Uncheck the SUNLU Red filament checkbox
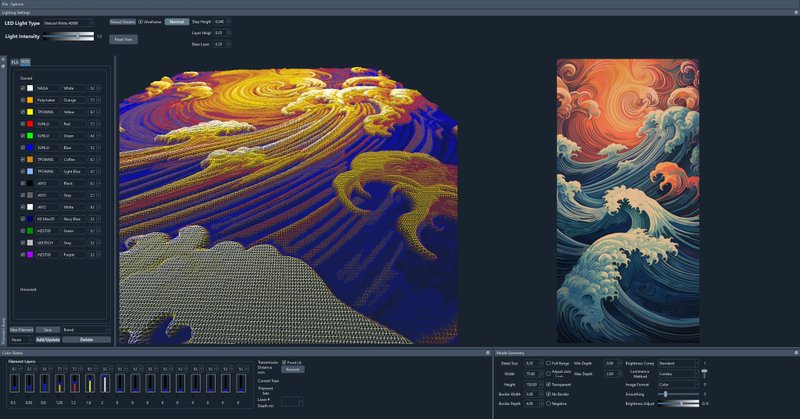Screen dimensions: 800x419 [x=22, y=124]
